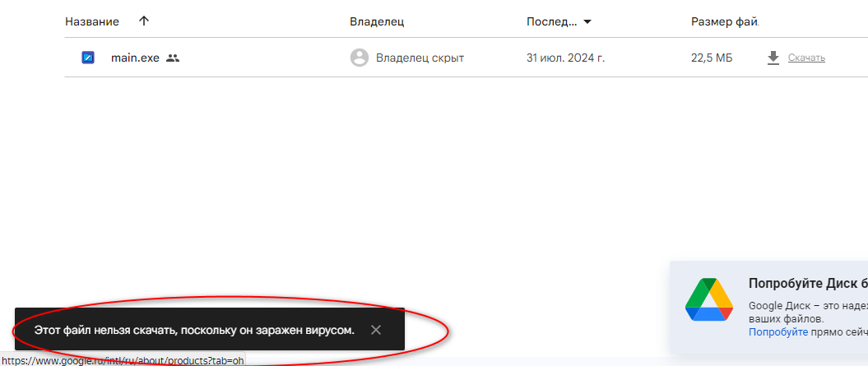Click the Размер файла column header

point(725,22)
